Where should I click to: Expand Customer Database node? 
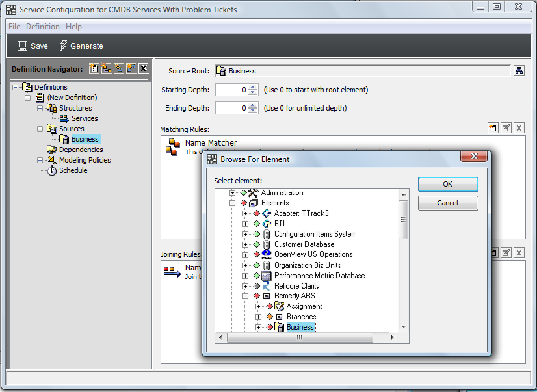[245, 245]
